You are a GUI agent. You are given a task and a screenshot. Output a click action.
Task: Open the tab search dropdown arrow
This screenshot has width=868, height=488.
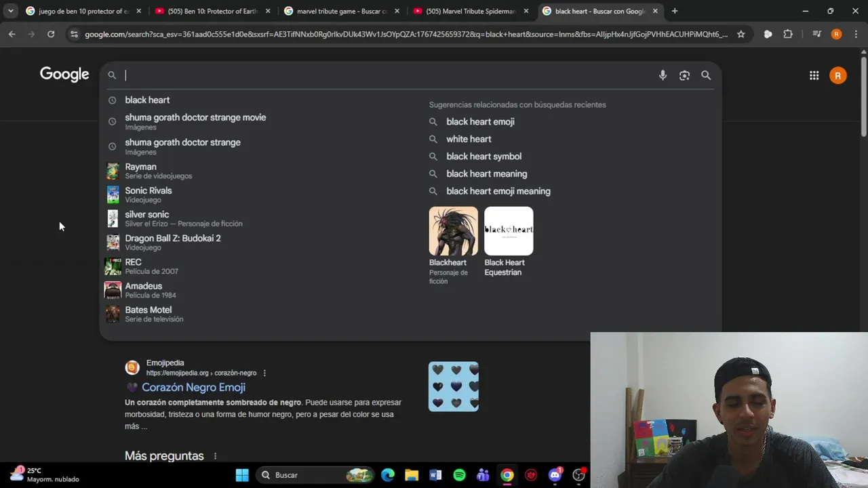10,11
